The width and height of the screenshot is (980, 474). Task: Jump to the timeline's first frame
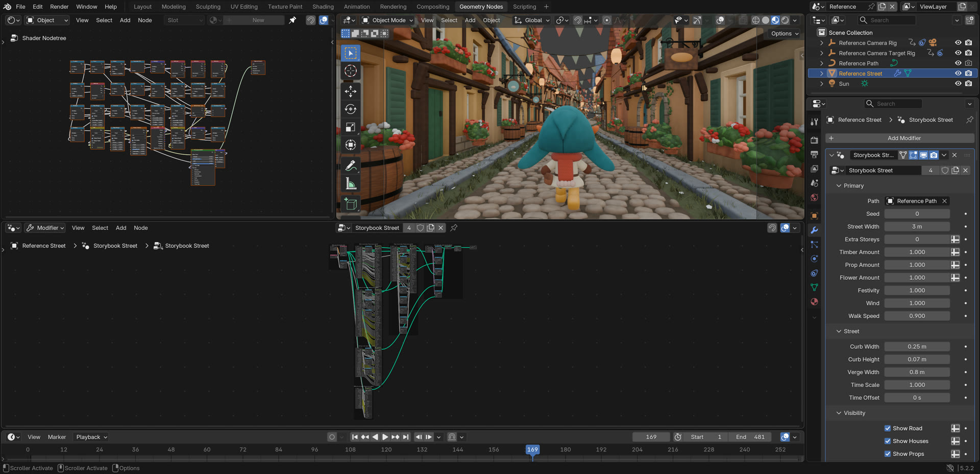point(355,437)
